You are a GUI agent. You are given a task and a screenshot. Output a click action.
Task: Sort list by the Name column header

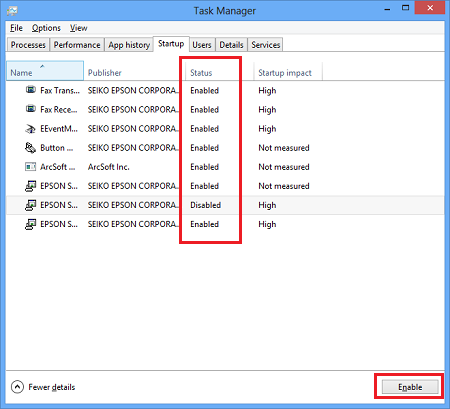point(45,71)
